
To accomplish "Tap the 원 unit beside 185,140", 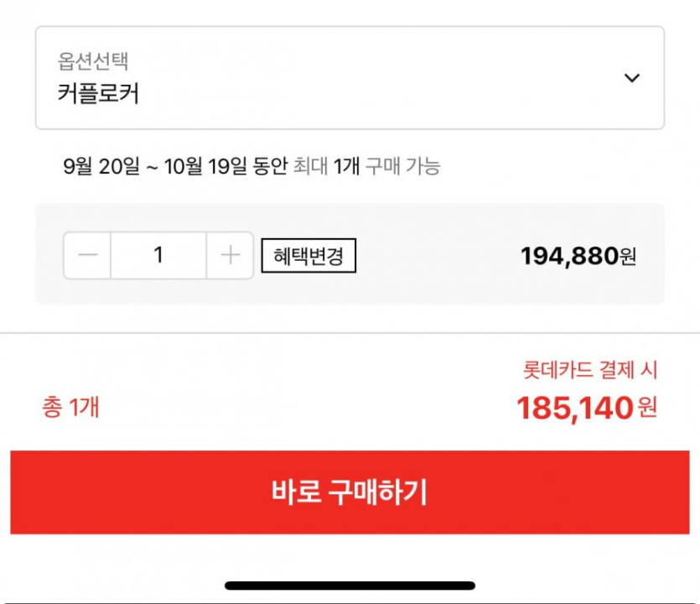I will [647, 409].
